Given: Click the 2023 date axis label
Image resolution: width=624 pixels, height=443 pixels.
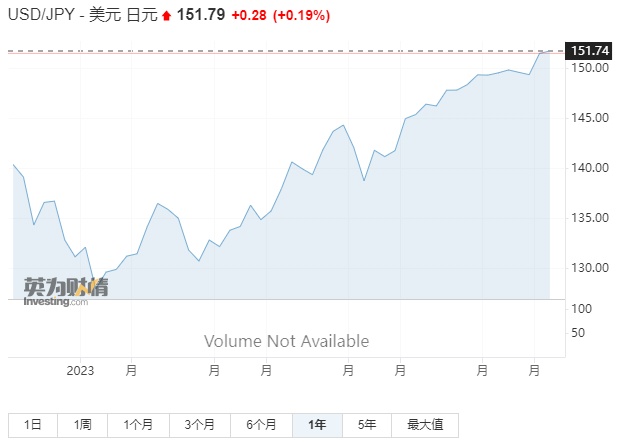Looking at the screenshot, I should [x=80, y=370].
